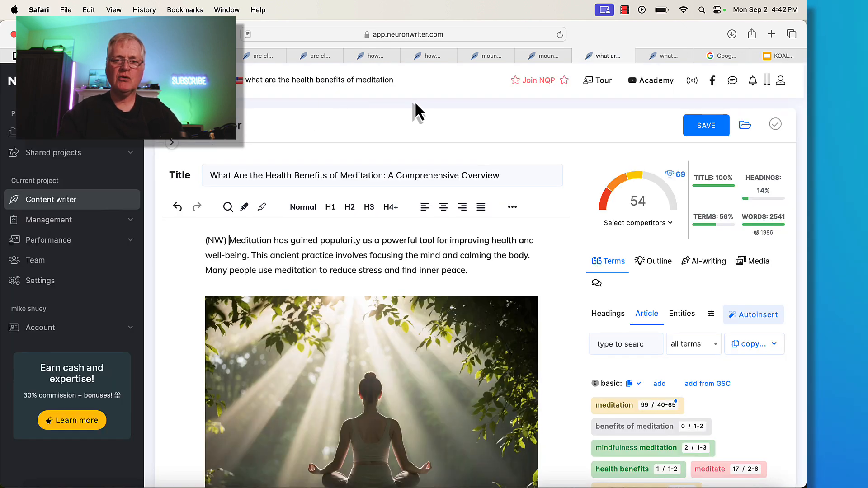The width and height of the screenshot is (868, 488).
Task: Click the AI-writing tab
Action: coord(703,260)
